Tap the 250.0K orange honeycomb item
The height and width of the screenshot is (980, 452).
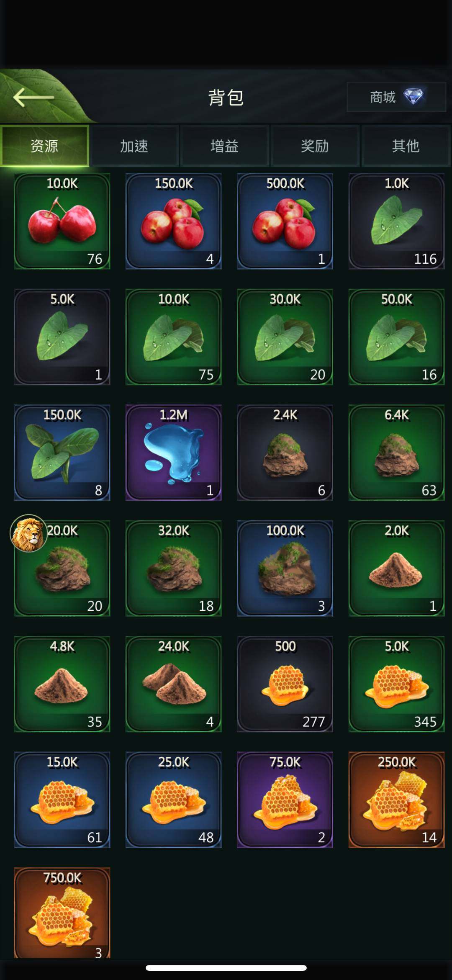pyautogui.click(x=396, y=800)
